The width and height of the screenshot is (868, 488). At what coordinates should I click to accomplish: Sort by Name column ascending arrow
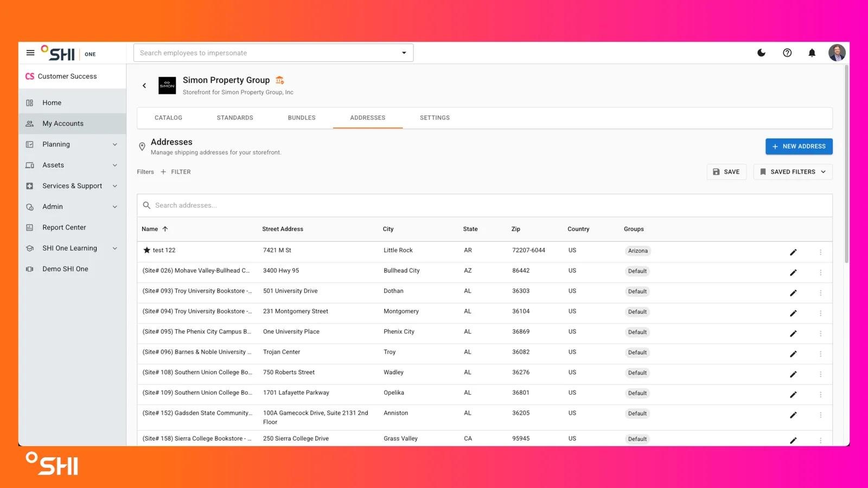point(165,229)
